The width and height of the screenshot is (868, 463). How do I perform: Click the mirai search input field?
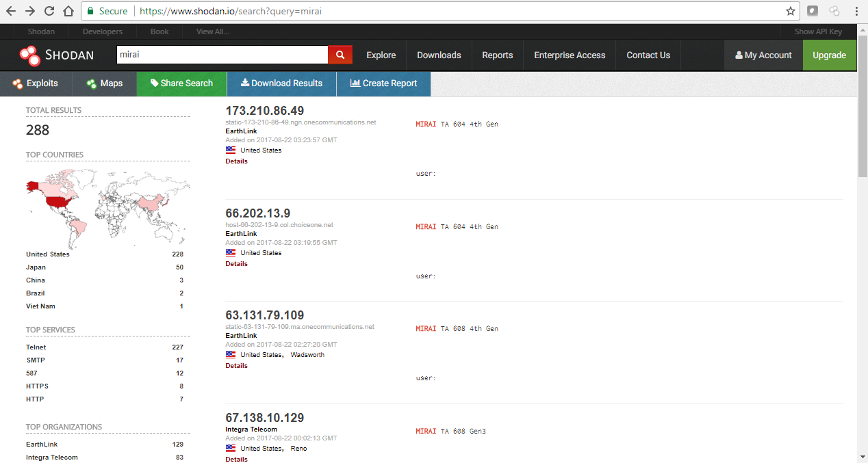pyautogui.click(x=222, y=54)
